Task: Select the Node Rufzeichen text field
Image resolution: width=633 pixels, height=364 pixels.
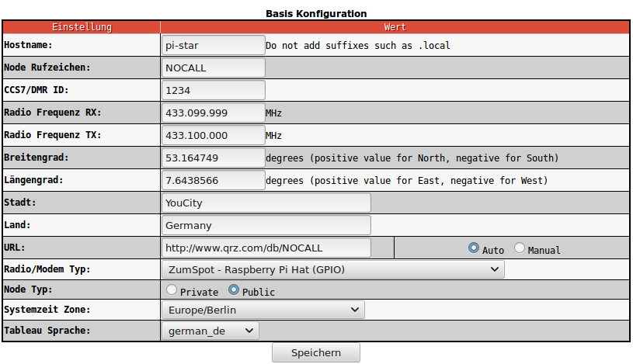Action: (x=213, y=68)
